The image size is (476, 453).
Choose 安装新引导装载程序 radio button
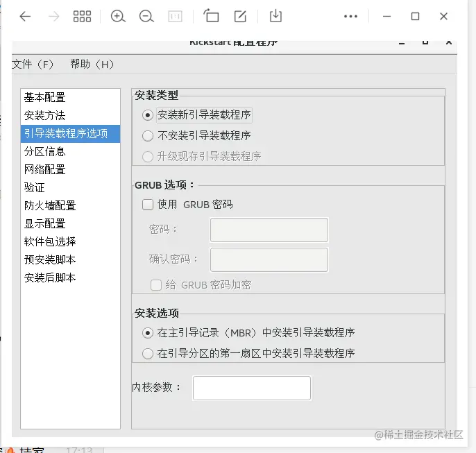148,115
